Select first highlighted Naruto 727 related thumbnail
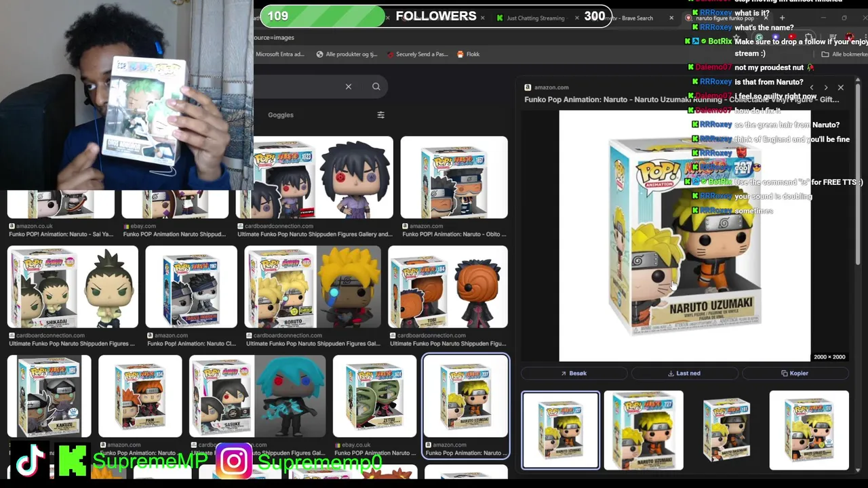This screenshot has width=868, height=488. coord(560,430)
